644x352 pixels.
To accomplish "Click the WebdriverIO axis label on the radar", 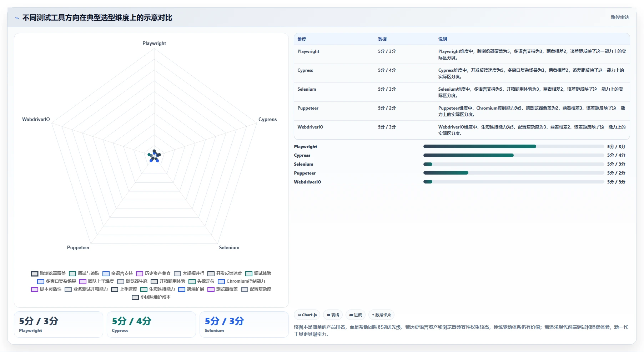I will [36, 119].
